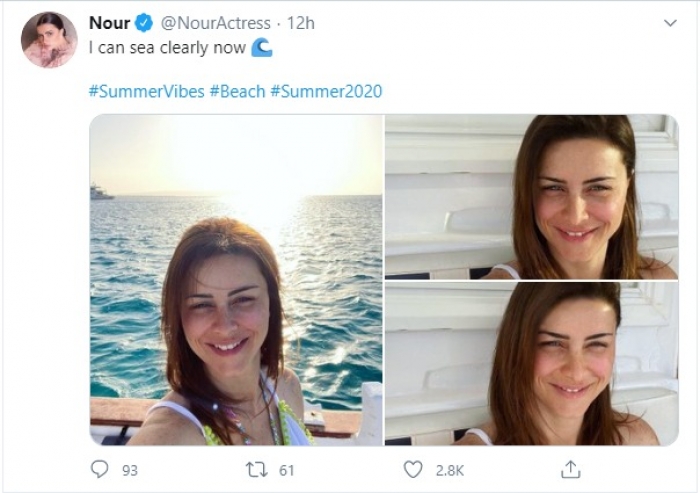
Task: Retweet this post using the retweet icon
Action: 255,468
